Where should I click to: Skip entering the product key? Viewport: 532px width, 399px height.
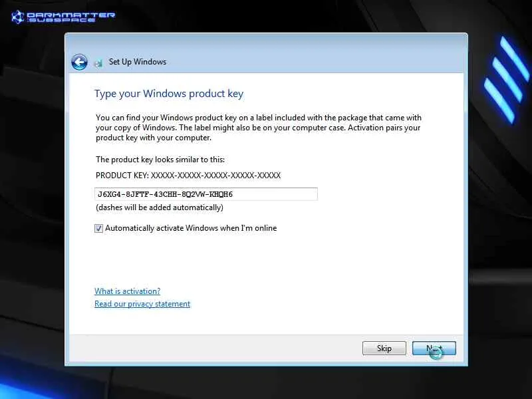tap(384, 348)
